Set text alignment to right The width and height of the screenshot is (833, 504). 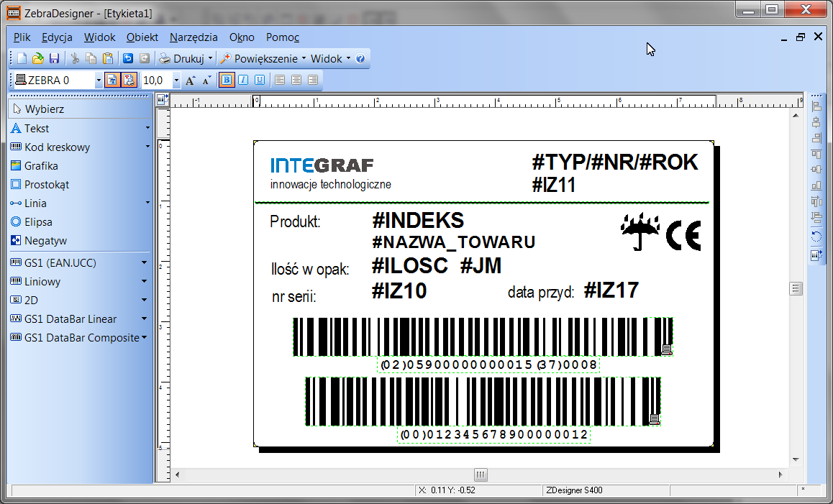point(313,81)
